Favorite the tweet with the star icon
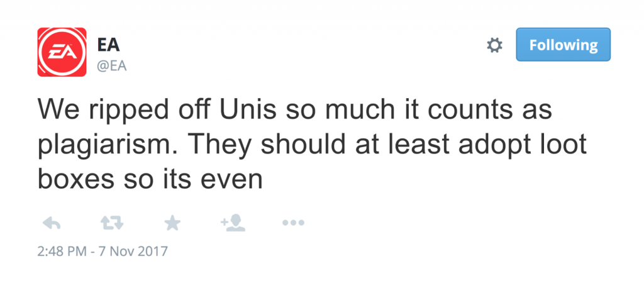The width and height of the screenshot is (644, 288). 170,223
